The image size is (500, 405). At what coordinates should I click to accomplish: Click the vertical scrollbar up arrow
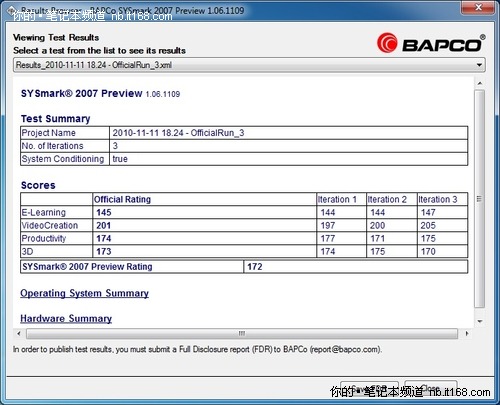point(480,83)
